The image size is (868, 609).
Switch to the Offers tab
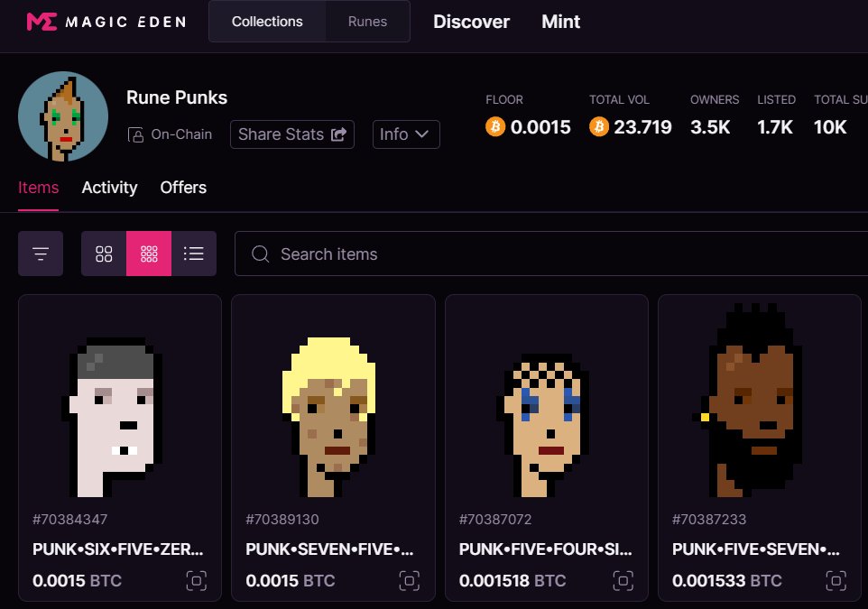[183, 188]
